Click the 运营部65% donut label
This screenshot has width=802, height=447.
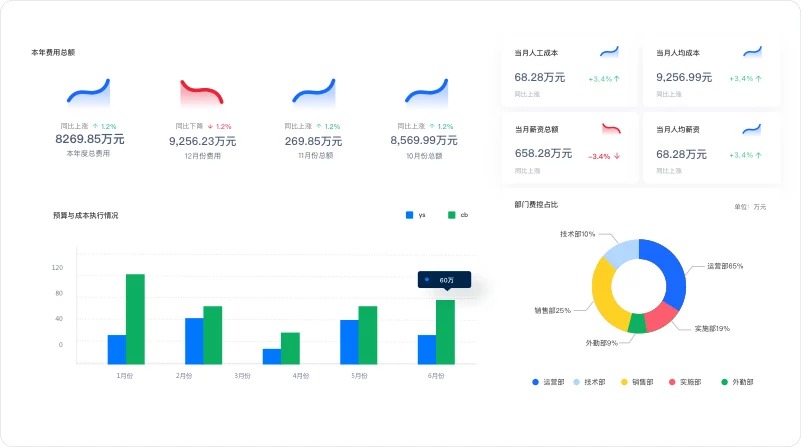click(725, 266)
